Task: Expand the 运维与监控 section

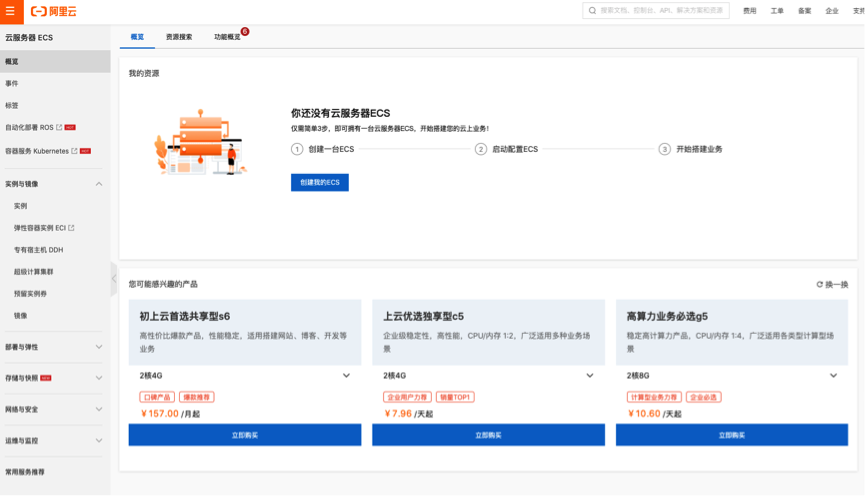Action: pos(99,441)
